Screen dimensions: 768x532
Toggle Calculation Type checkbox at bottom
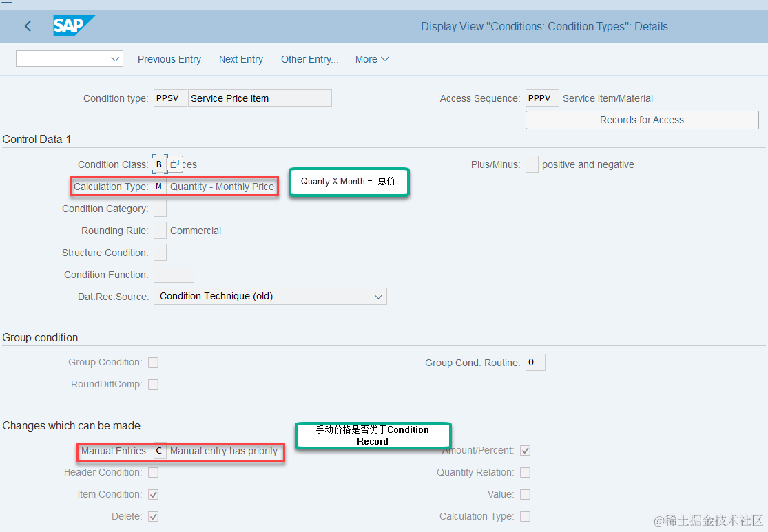(x=525, y=516)
